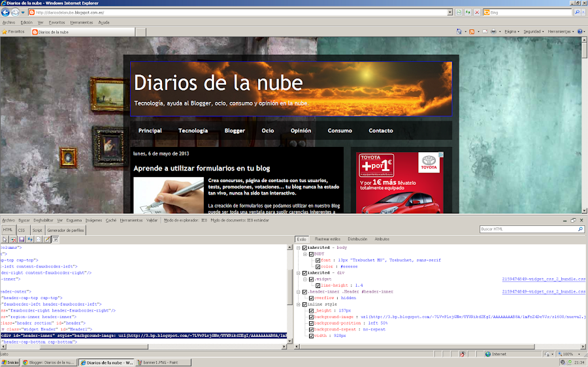
Task: Switch to the CSS tab in developer tools
Action: click(22, 230)
